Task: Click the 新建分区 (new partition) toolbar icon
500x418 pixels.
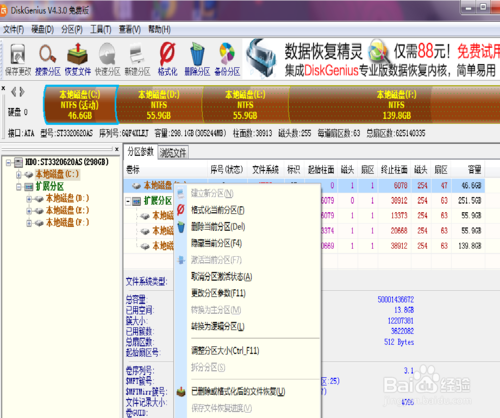Action: coord(137,60)
